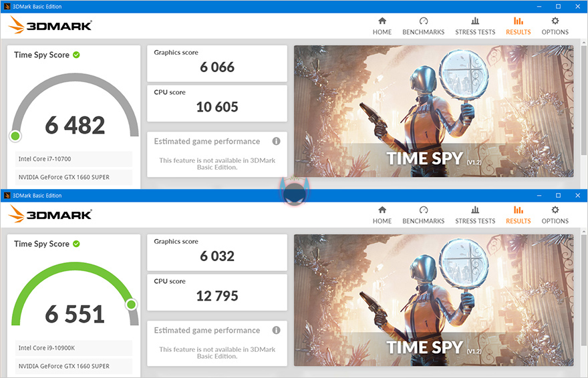The height and width of the screenshot is (378, 588).
Task: Open HOME icon in bottom 3DMark window
Action: click(x=382, y=210)
